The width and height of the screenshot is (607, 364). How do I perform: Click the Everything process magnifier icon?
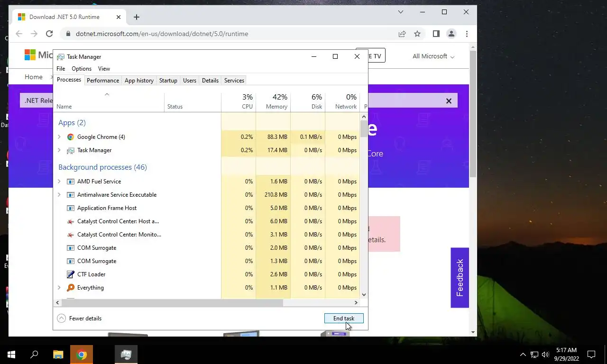[71, 288]
